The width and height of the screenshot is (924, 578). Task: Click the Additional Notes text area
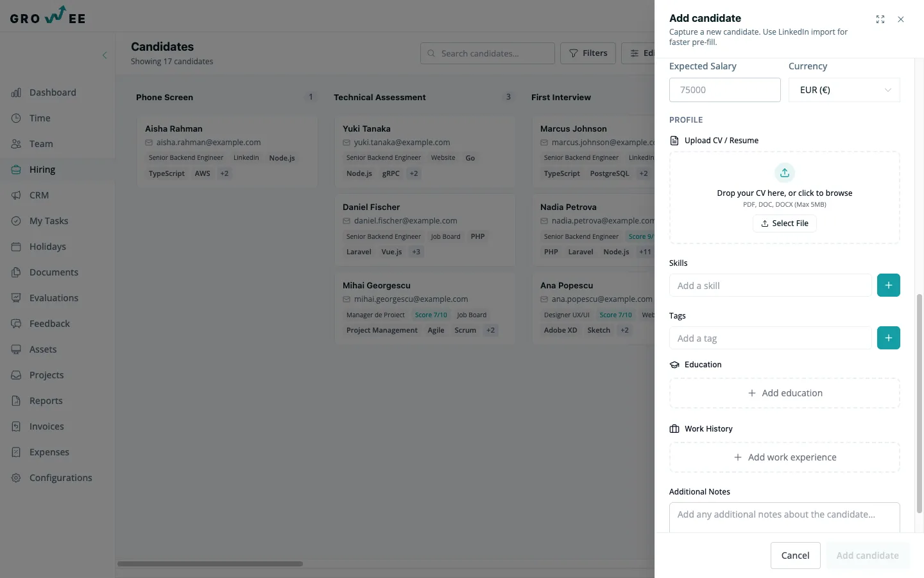point(785,518)
